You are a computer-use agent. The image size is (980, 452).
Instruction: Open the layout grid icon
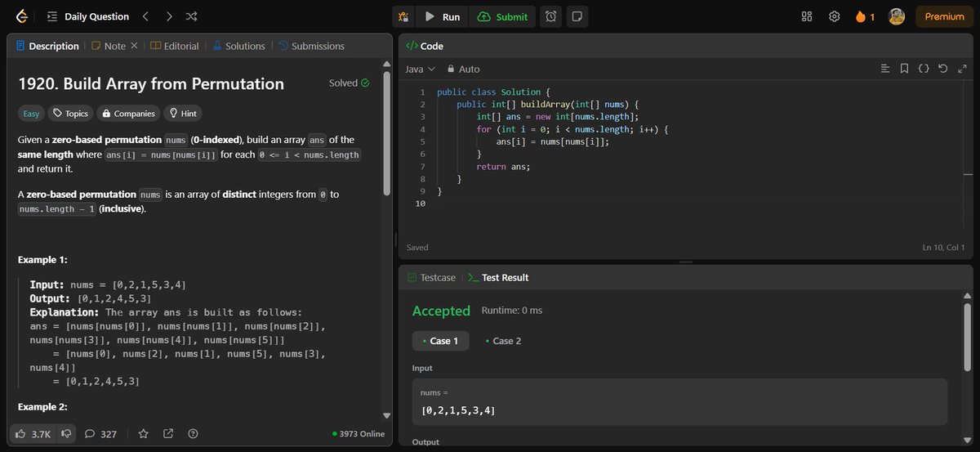807,16
